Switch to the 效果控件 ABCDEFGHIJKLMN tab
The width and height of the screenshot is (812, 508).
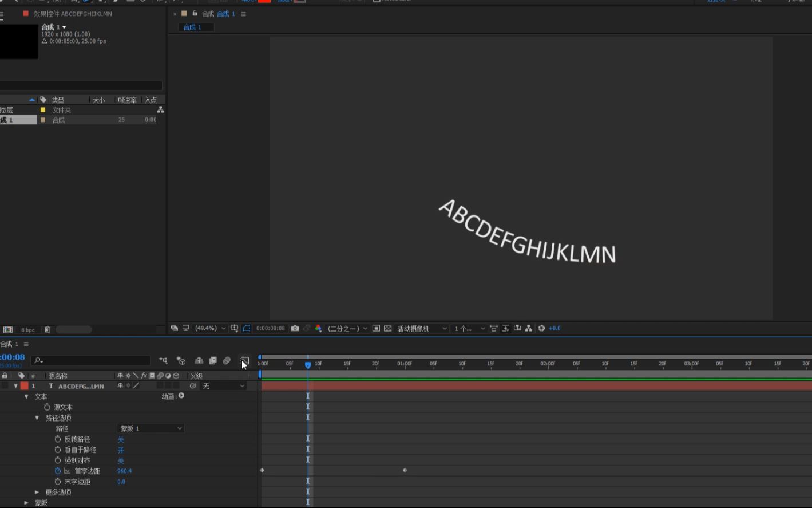(73, 14)
